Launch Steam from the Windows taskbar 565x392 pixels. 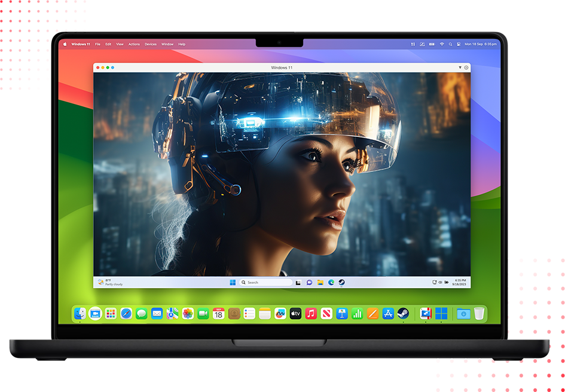coord(341,282)
